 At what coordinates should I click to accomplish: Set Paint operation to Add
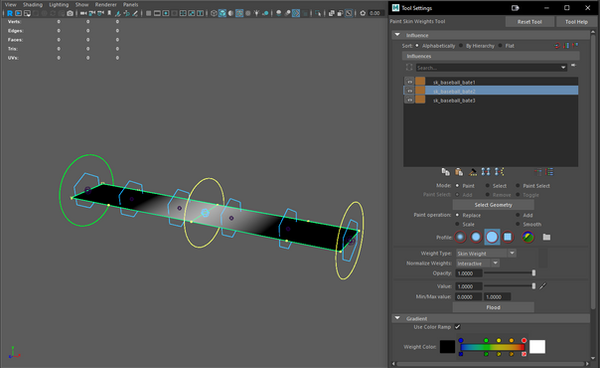[518, 215]
